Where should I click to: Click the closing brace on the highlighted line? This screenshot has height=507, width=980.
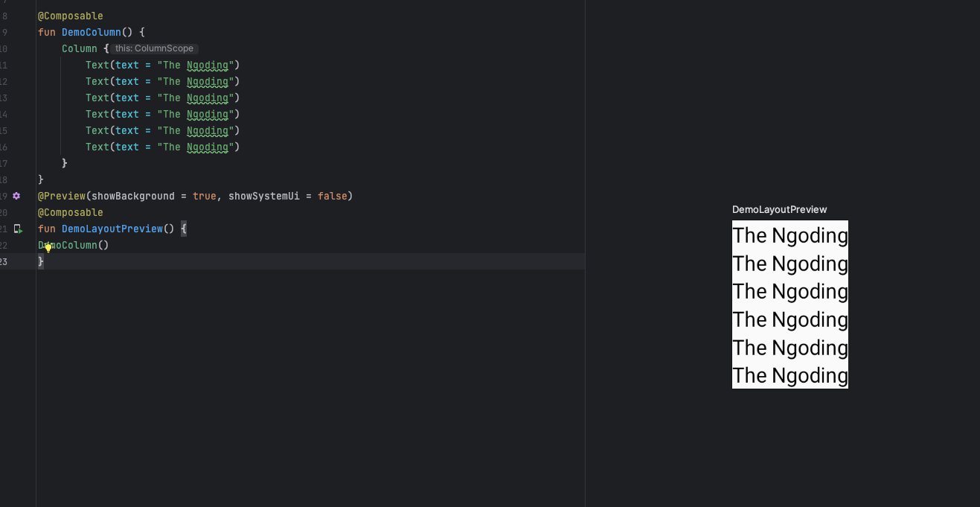(41, 261)
